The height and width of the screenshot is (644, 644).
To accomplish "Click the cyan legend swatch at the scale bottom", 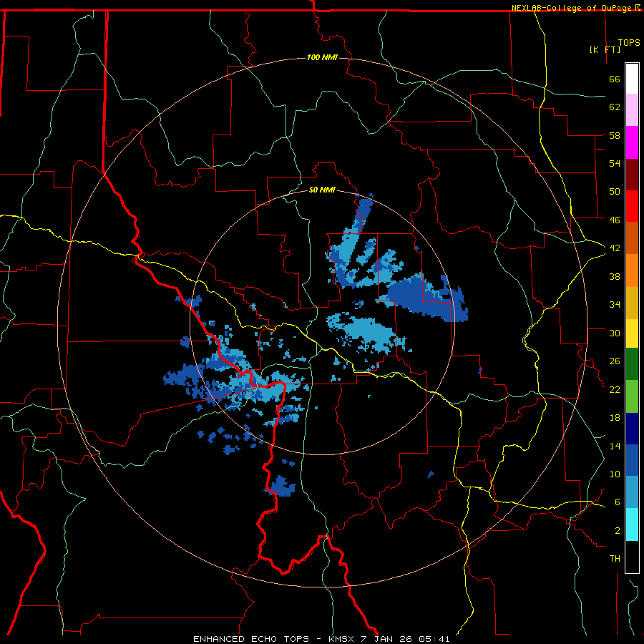I will 632,525.
